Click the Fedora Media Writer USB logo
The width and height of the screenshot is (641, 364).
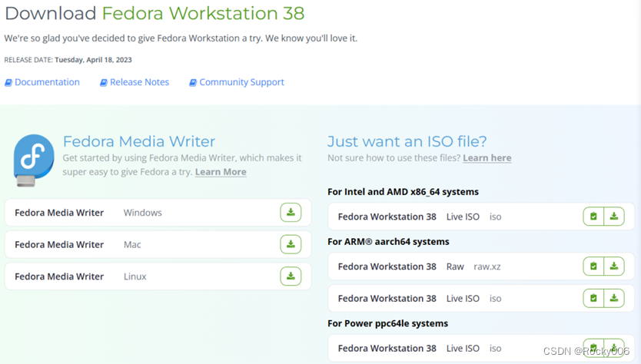click(34, 160)
